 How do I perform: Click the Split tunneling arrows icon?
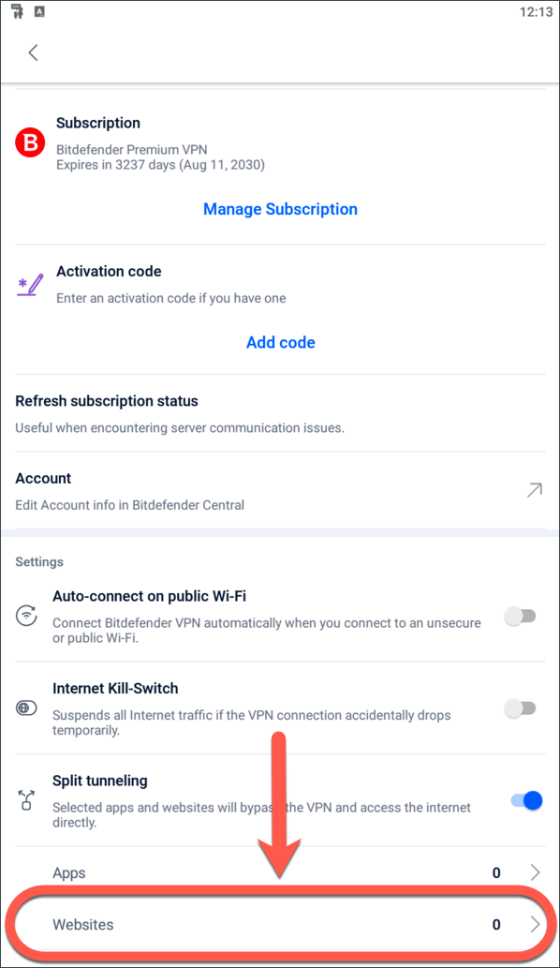[26, 800]
